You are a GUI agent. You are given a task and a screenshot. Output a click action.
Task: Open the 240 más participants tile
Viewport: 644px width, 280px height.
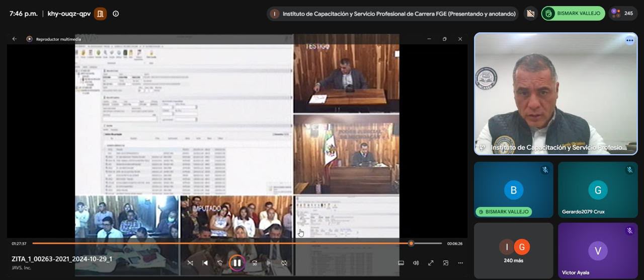click(x=514, y=250)
